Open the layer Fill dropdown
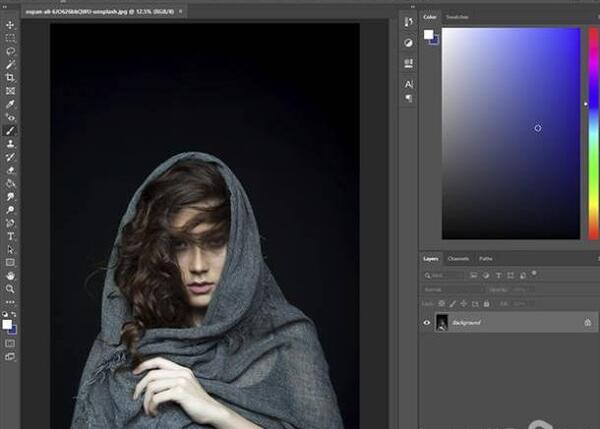 pos(522,304)
